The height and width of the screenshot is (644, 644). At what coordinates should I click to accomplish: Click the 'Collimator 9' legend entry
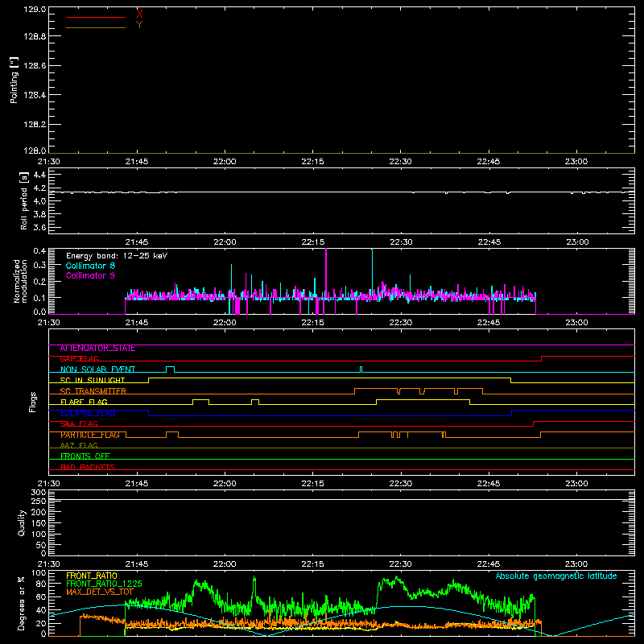(90, 275)
